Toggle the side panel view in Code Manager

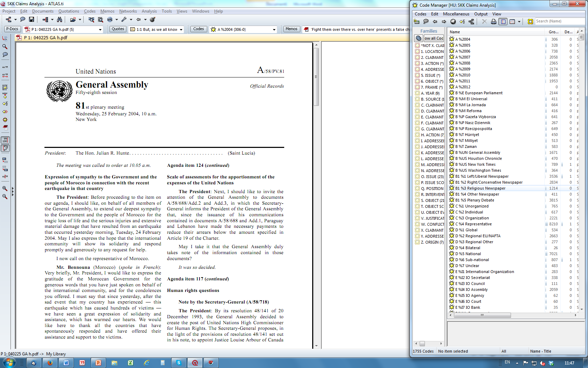503,22
